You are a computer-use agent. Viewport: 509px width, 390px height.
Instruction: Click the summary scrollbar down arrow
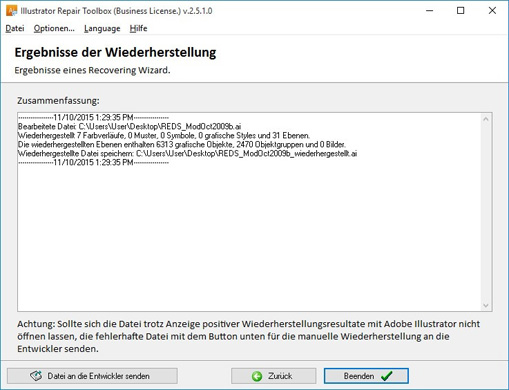point(486,305)
